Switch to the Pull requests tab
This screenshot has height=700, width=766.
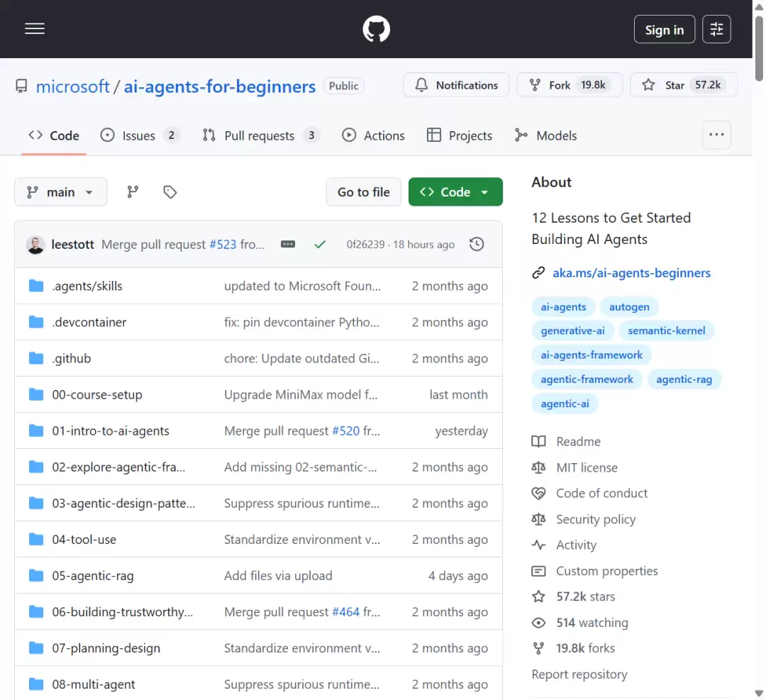coord(260,135)
